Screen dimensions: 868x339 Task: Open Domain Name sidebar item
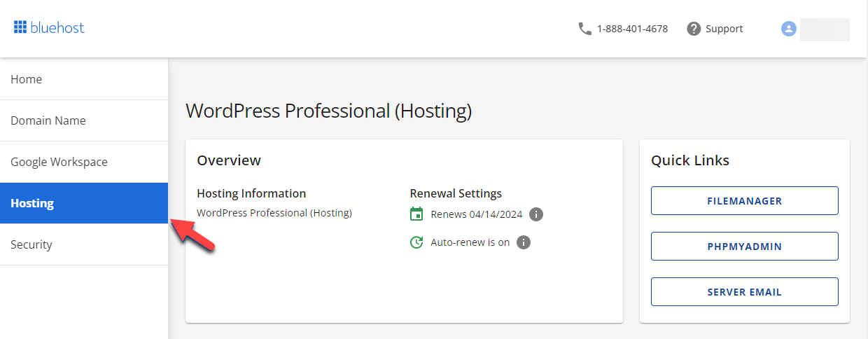pyautogui.click(x=48, y=120)
